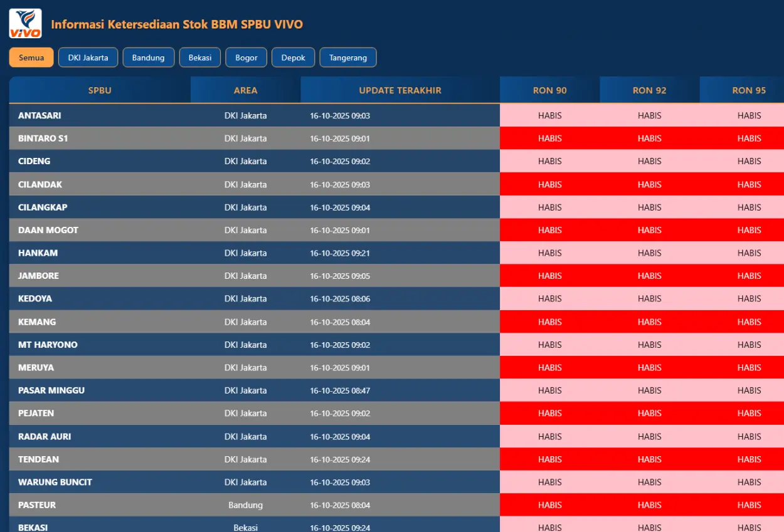This screenshot has height=532, width=784.
Task: Click the RON 92 column header
Action: [x=650, y=90]
